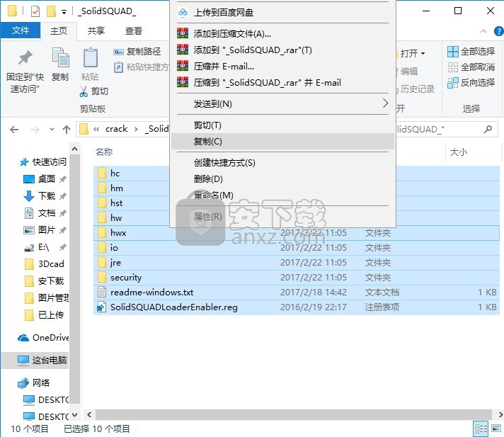Click the ribbon Copy (复制) icon
The height and width of the screenshot is (437, 504).
tap(60, 58)
